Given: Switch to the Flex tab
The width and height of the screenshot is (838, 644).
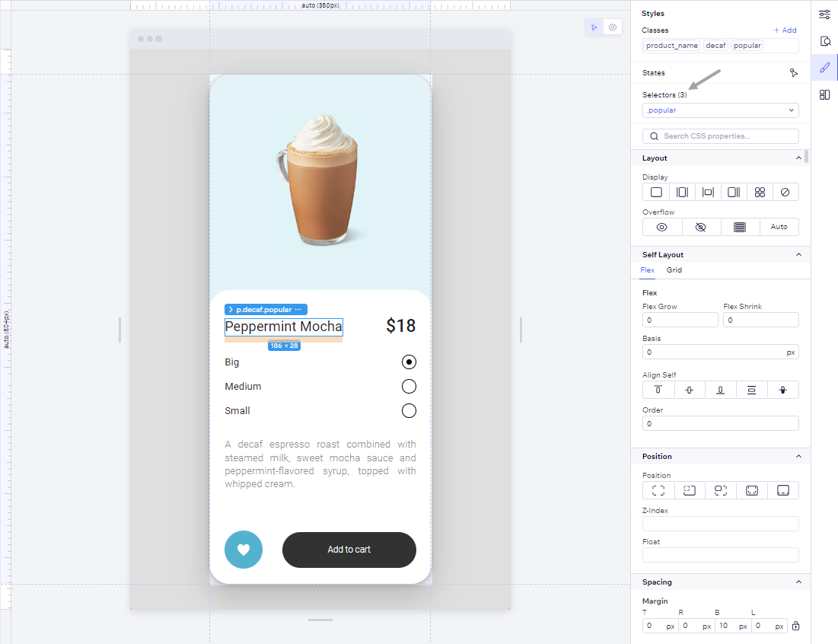Looking at the screenshot, I should (x=647, y=270).
